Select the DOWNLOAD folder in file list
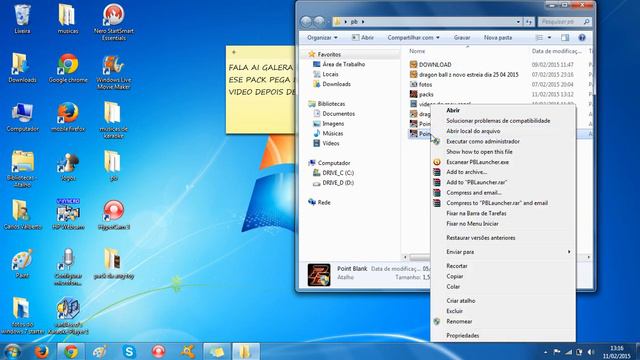640x360 pixels. (x=431, y=64)
